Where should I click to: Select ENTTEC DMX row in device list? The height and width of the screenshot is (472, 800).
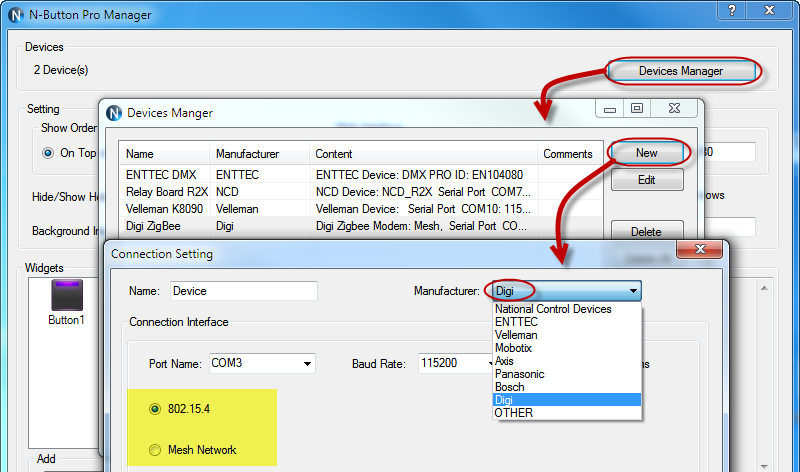[x=361, y=175]
